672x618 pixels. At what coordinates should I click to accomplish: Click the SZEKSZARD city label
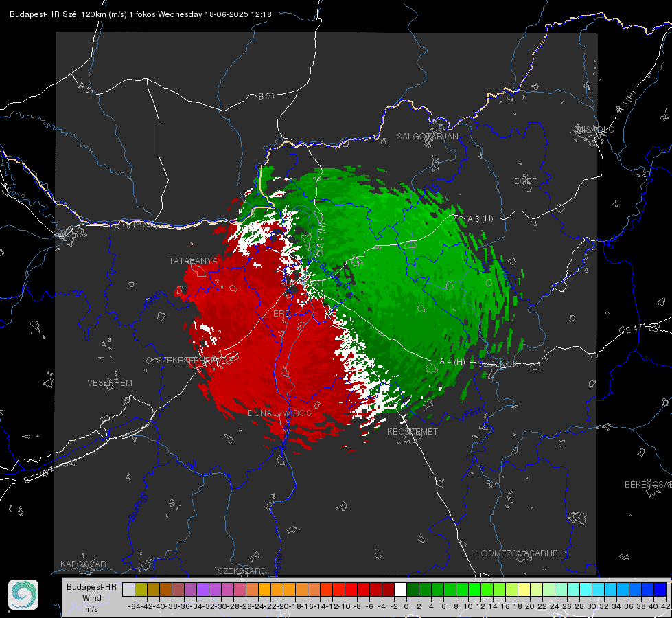tap(242, 571)
